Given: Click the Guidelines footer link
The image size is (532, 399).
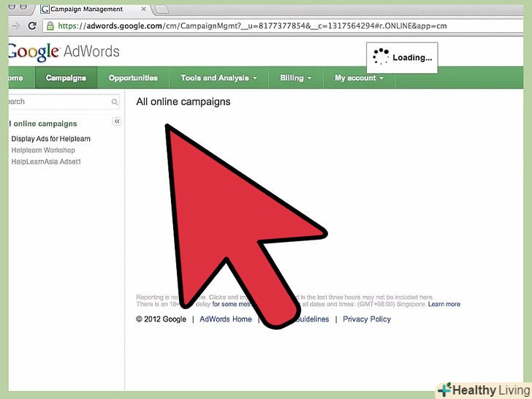Looking at the screenshot, I should (312, 319).
